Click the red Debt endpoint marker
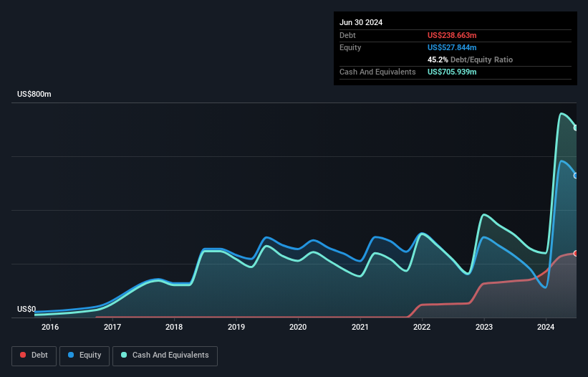This screenshot has width=588, height=377. tap(576, 253)
